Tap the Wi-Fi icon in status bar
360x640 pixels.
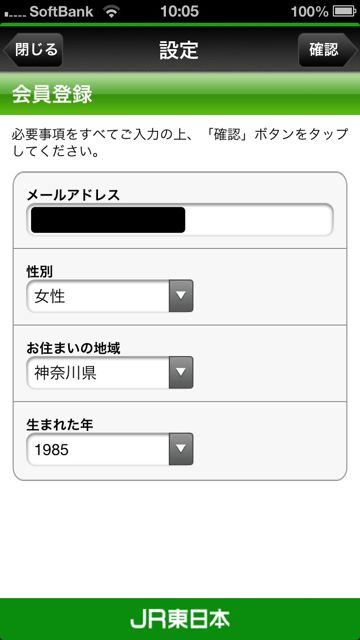point(111,11)
